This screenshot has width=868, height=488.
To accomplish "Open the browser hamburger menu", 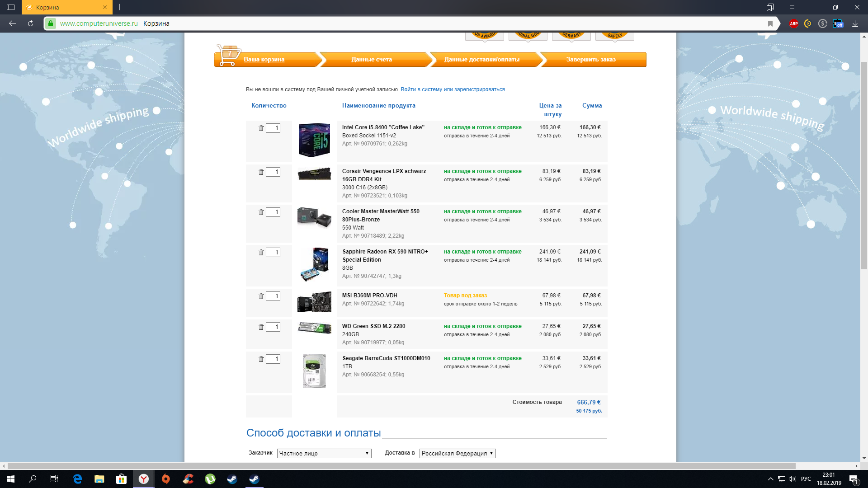I will pyautogui.click(x=792, y=7).
